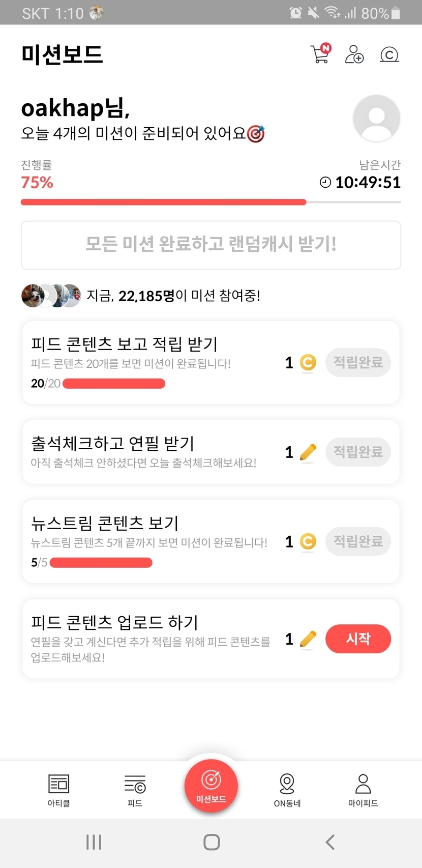This screenshot has width=422, height=868.
Task: Tap 모든 미션 완료하고 랜덤캐시 받기 button
Action: click(210, 245)
